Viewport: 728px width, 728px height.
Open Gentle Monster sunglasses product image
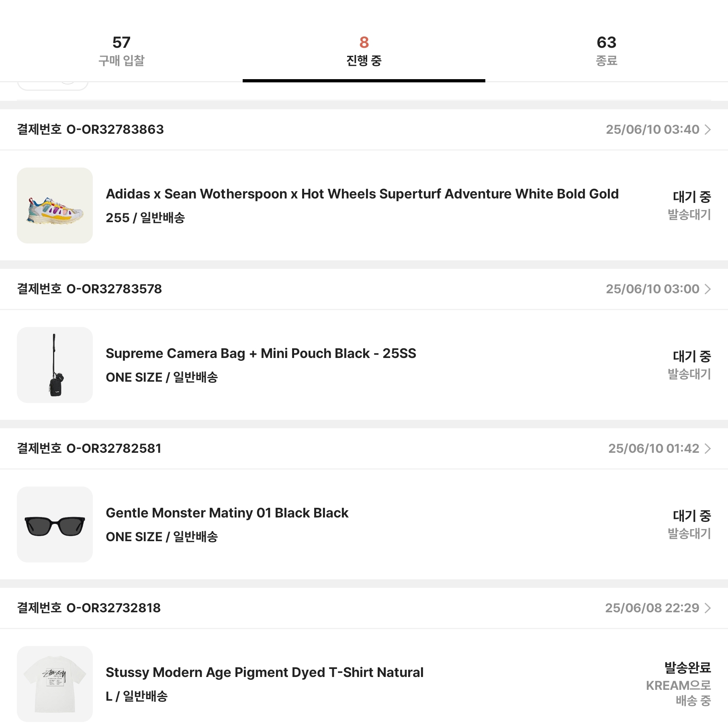55,524
